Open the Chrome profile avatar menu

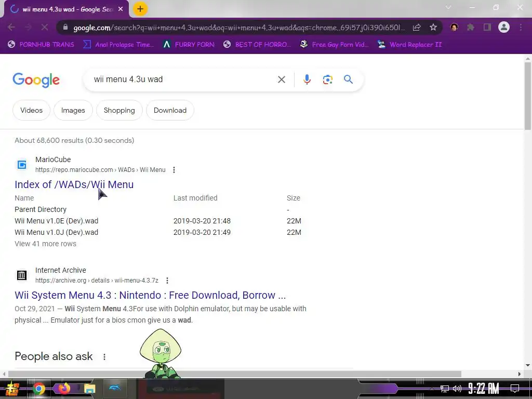point(504,27)
